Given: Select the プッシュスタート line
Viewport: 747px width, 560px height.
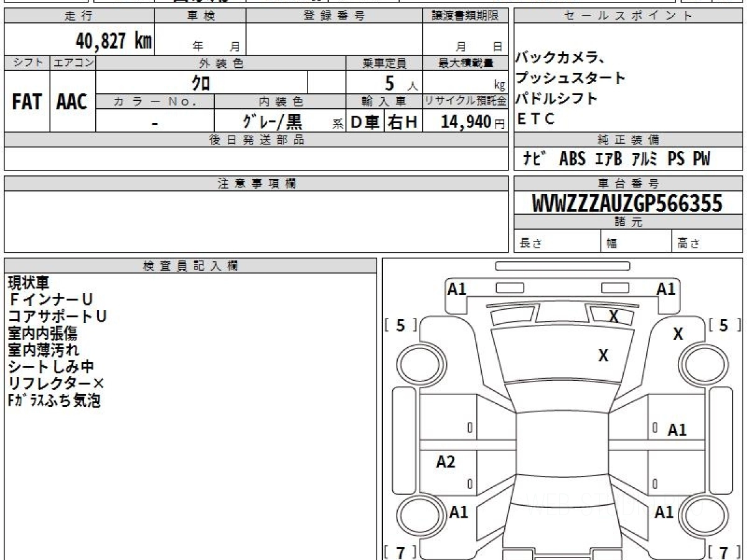Looking at the screenshot, I should point(570,78).
